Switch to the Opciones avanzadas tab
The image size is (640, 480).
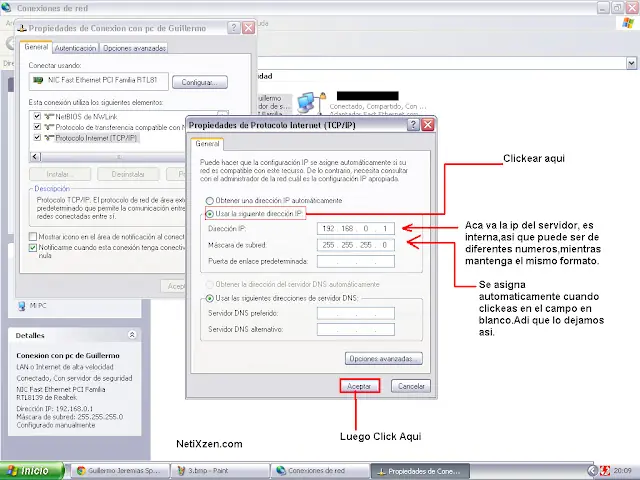tap(134, 48)
